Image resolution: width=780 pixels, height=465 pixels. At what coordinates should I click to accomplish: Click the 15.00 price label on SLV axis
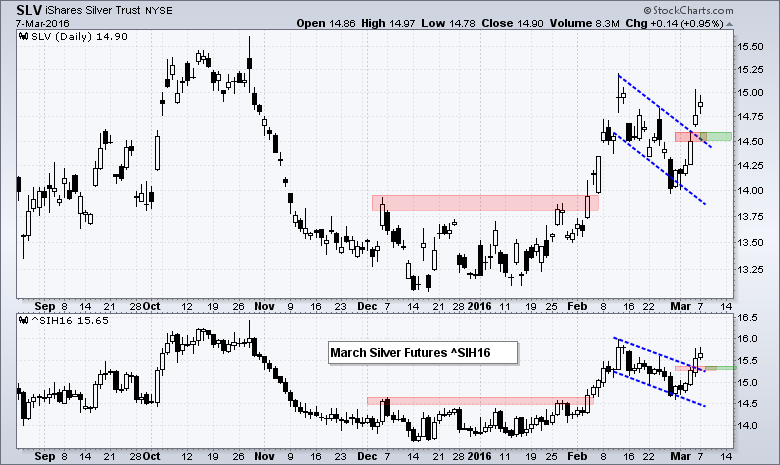click(750, 93)
